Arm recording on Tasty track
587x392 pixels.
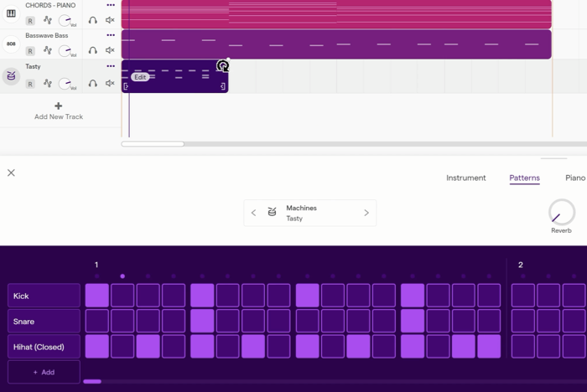coord(30,84)
